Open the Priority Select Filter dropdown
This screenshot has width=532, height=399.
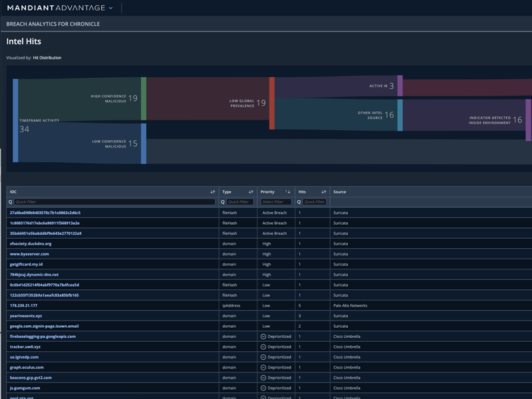(x=276, y=202)
